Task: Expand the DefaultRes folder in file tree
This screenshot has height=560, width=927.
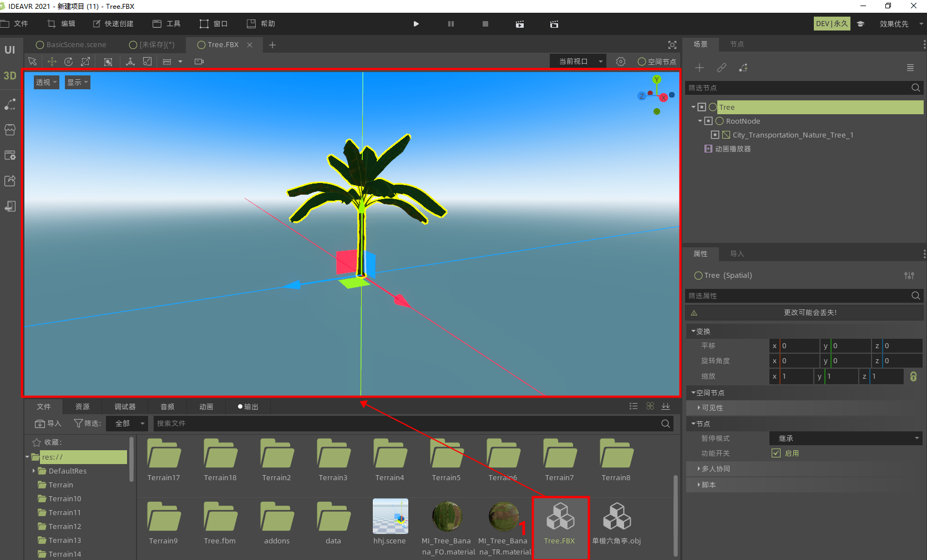Action: click(x=34, y=471)
